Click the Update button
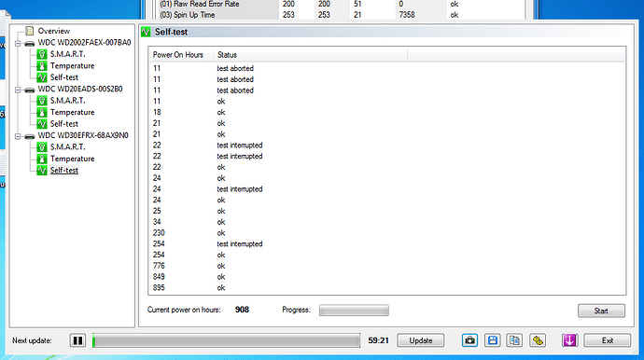 pyautogui.click(x=421, y=340)
